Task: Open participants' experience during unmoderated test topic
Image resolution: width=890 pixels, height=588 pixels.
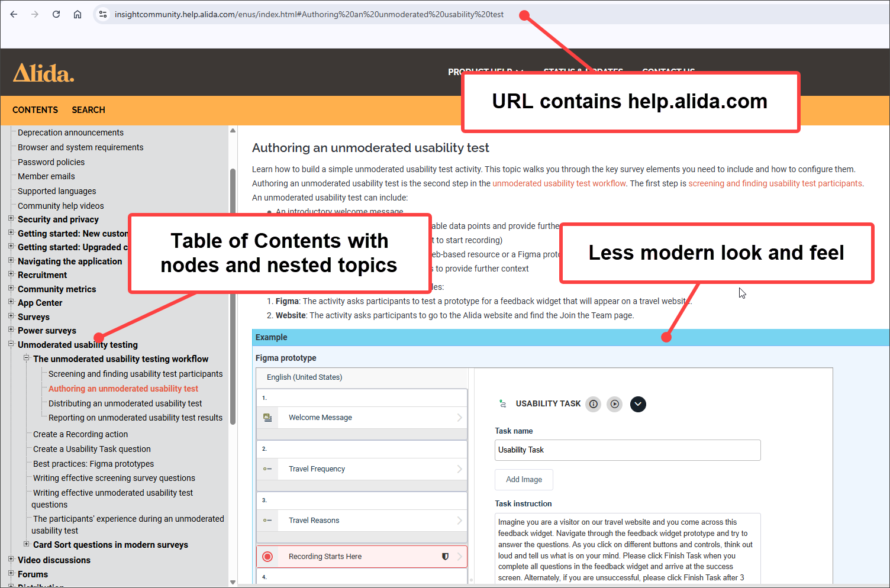Action: point(128,525)
